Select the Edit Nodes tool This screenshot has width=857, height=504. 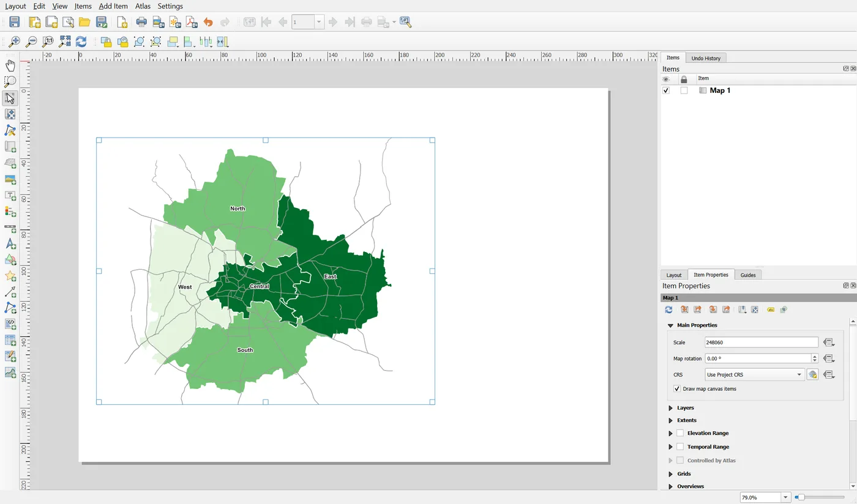pyautogui.click(x=10, y=130)
